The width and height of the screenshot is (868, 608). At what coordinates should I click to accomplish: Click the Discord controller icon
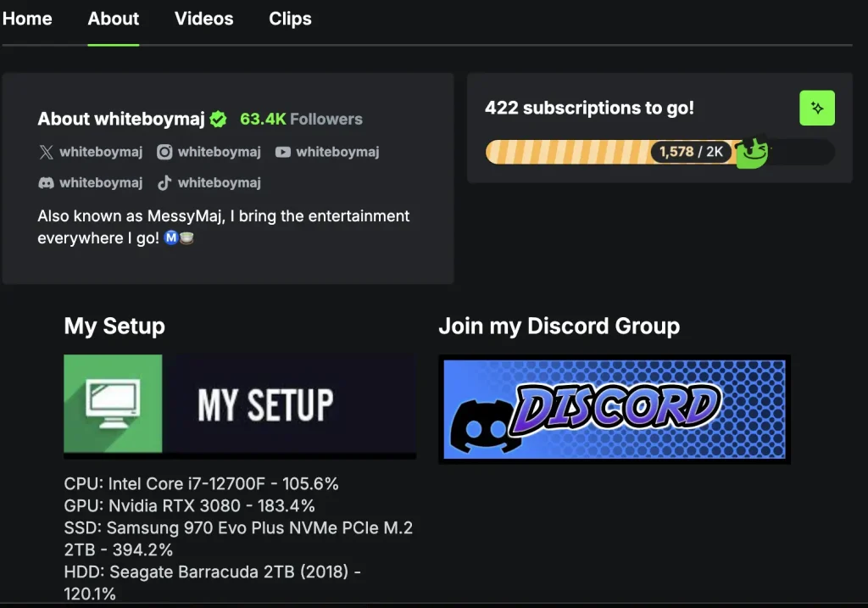[46, 182]
